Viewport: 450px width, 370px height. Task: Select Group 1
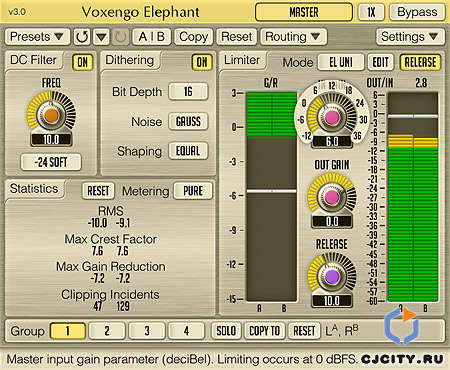tap(68, 331)
